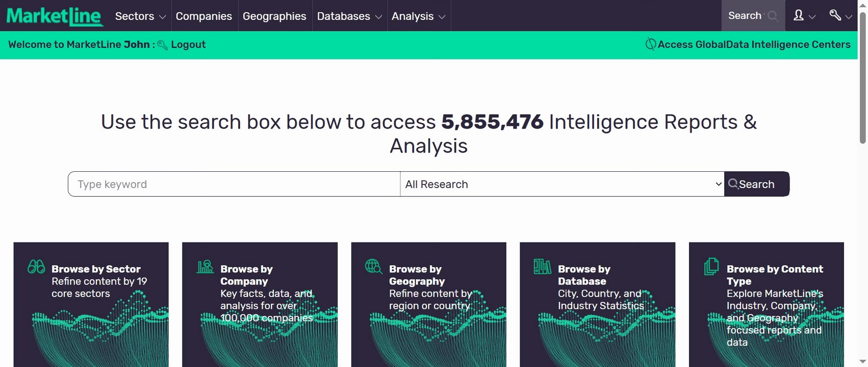Click 'Welcome to MarketLine John' text

tap(79, 44)
